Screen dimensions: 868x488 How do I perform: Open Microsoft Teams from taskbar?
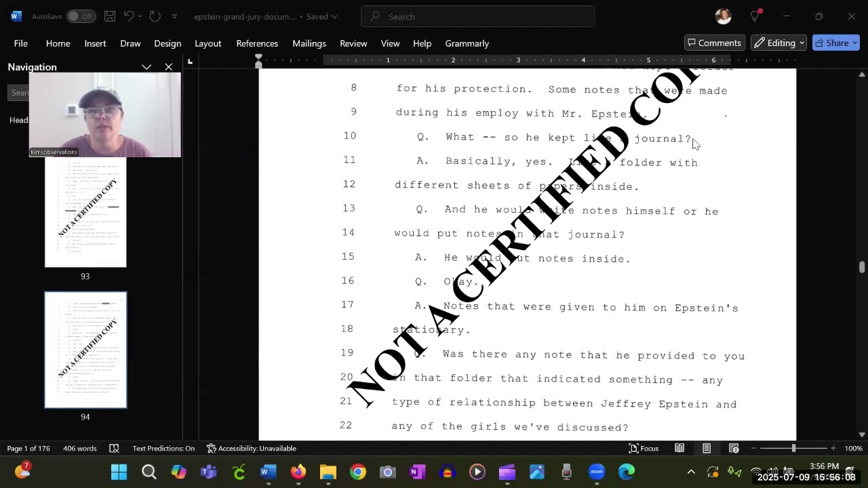(208, 472)
